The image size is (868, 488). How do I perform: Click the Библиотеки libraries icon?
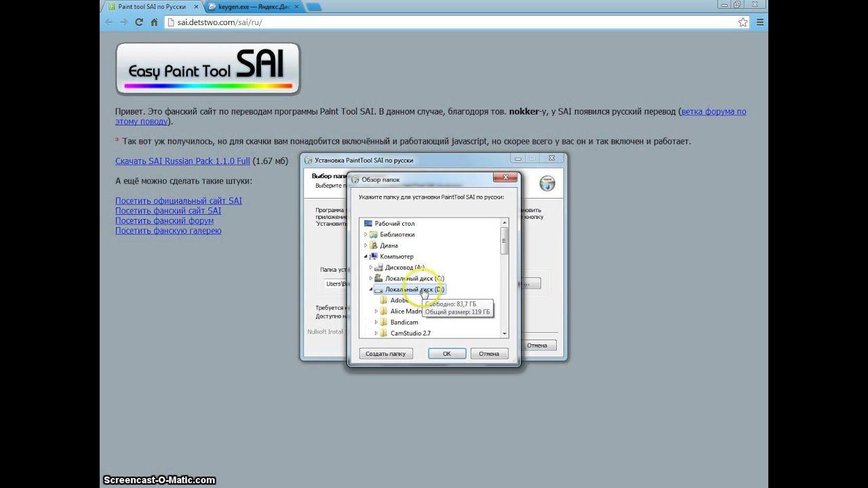pyautogui.click(x=374, y=235)
